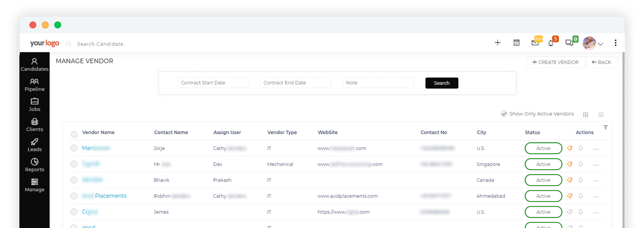
Task: Toggle Show Only Active Vendors checkbox
Action: click(504, 114)
